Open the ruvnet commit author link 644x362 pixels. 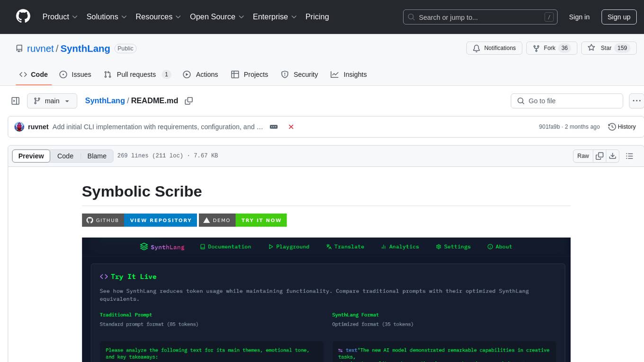(38, 127)
